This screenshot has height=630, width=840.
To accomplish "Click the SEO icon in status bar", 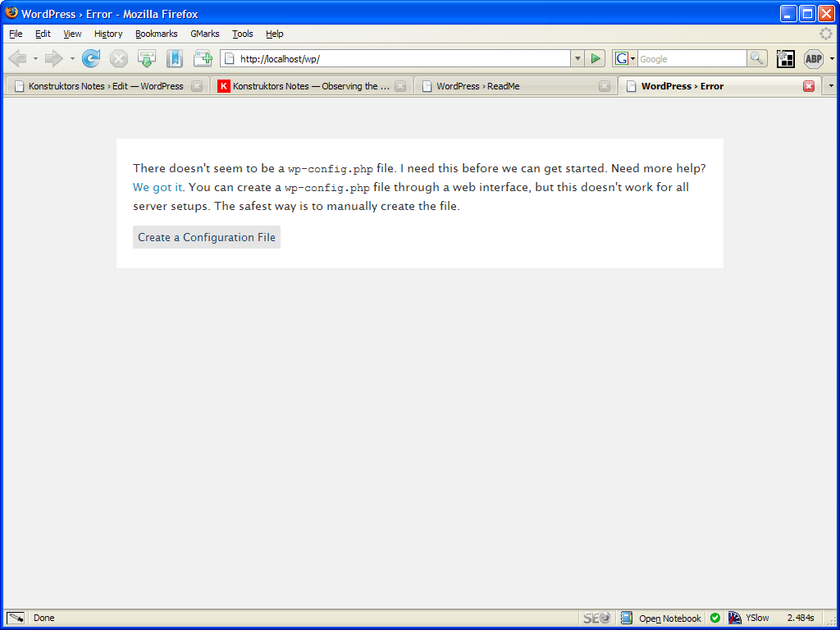I will (596, 618).
